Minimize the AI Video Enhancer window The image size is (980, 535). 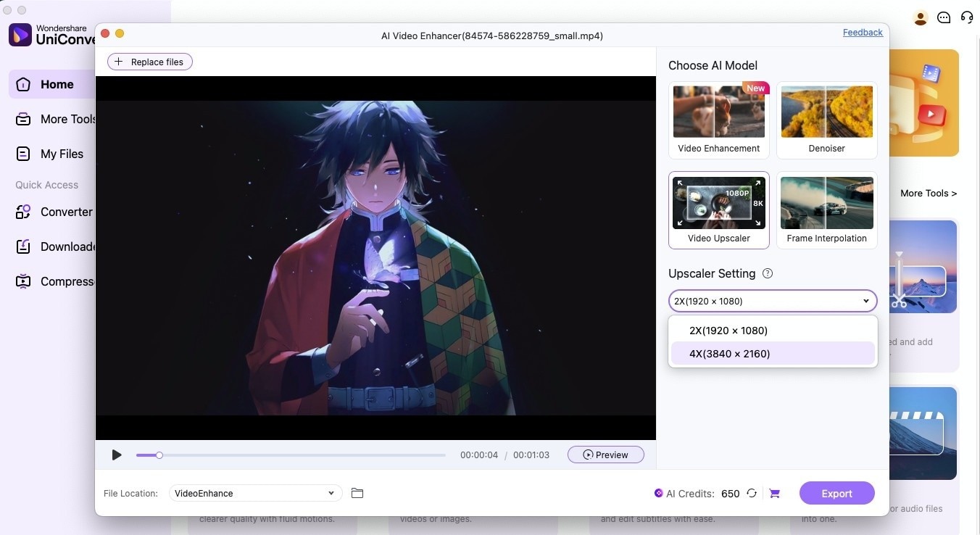pyautogui.click(x=120, y=33)
